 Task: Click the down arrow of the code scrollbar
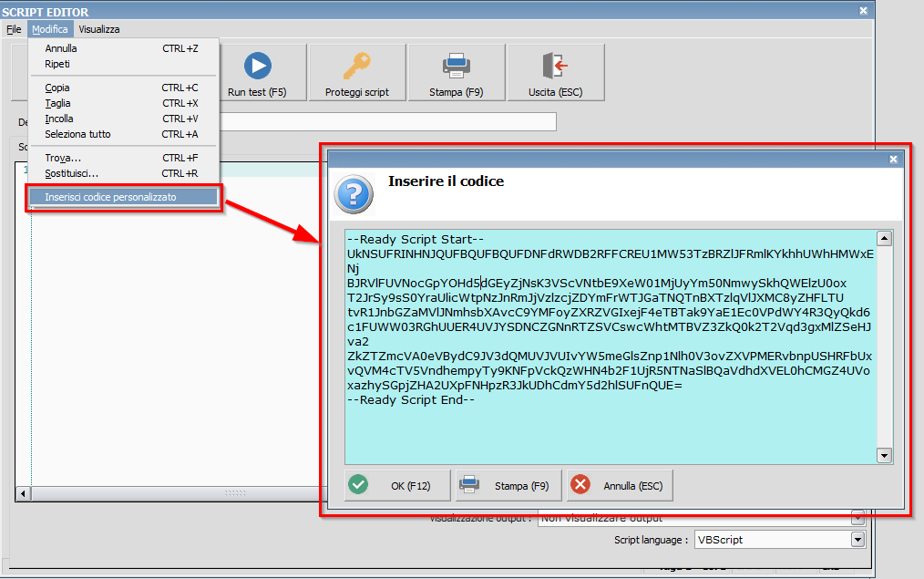pos(884,455)
